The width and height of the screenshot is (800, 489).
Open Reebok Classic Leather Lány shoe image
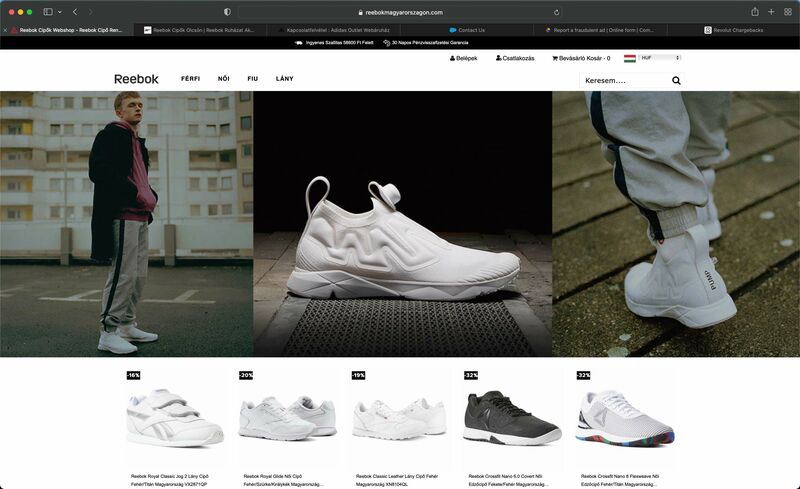click(400, 419)
